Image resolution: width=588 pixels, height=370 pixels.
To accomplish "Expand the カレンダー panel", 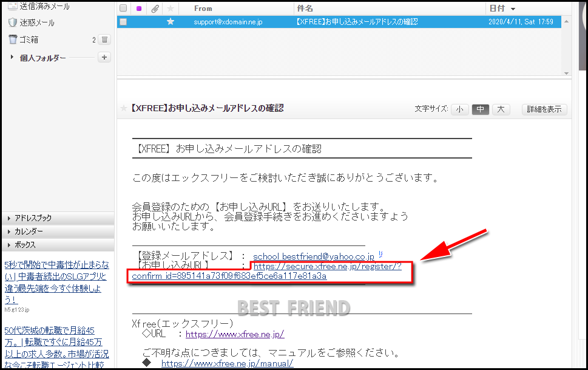I will (x=58, y=231).
